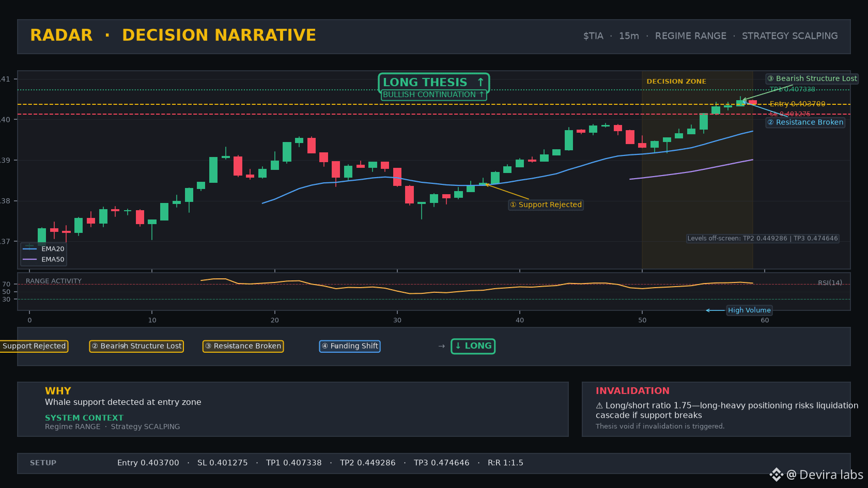The height and width of the screenshot is (488, 868).
Task: Click the TP1 0.407338 chart line label
Action: click(x=793, y=89)
